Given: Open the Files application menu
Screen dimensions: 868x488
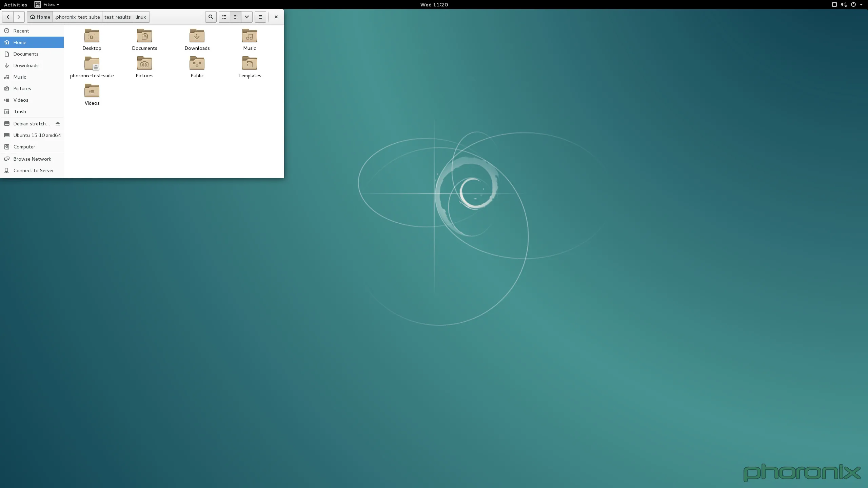Looking at the screenshot, I should (47, 4).
